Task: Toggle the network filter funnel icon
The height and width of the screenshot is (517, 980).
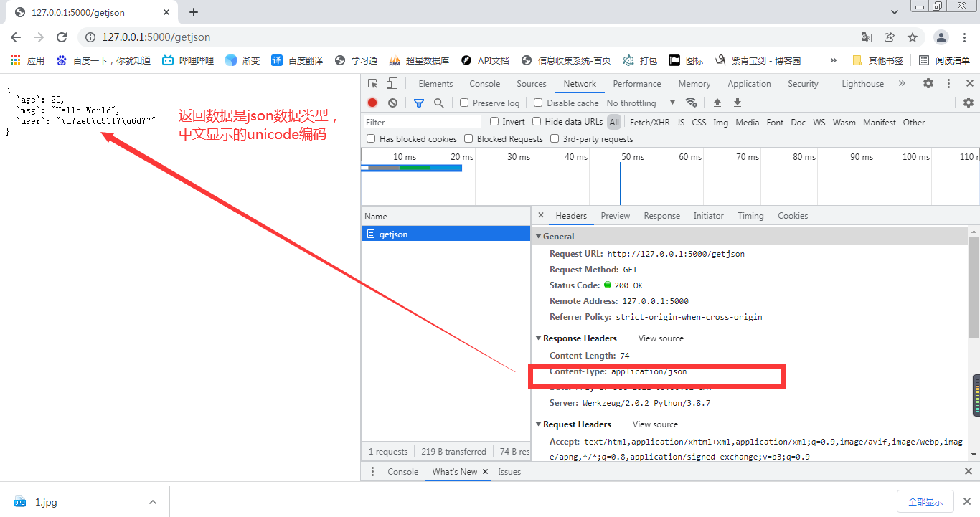Action: (x=419, y=103)
